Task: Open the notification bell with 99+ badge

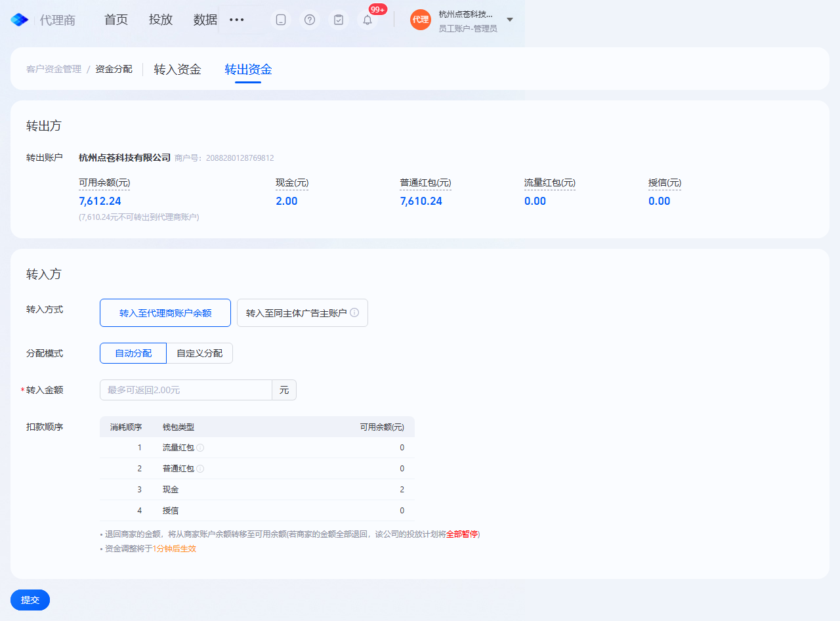Action: (367, 20)
